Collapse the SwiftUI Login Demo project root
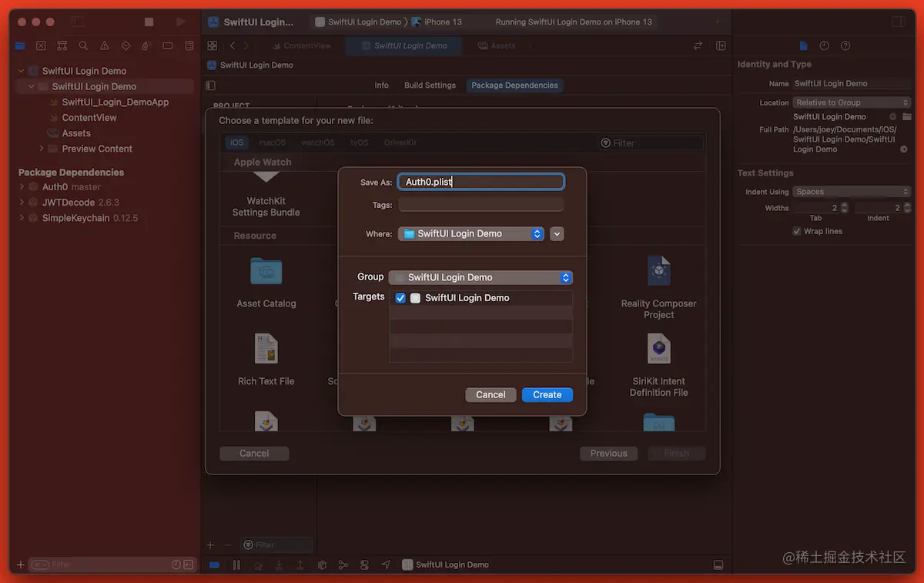Screen dimensions: 924x583 coord(22,71)
